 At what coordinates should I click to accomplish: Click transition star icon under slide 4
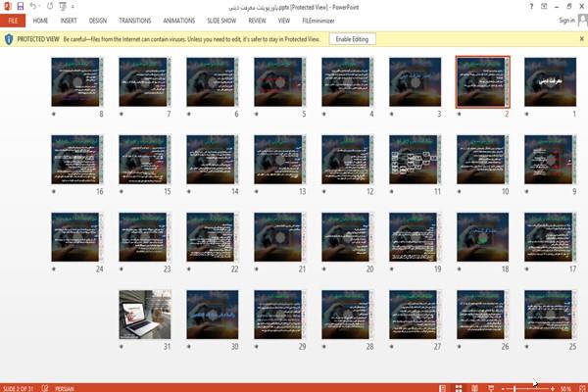click(324, 114)
